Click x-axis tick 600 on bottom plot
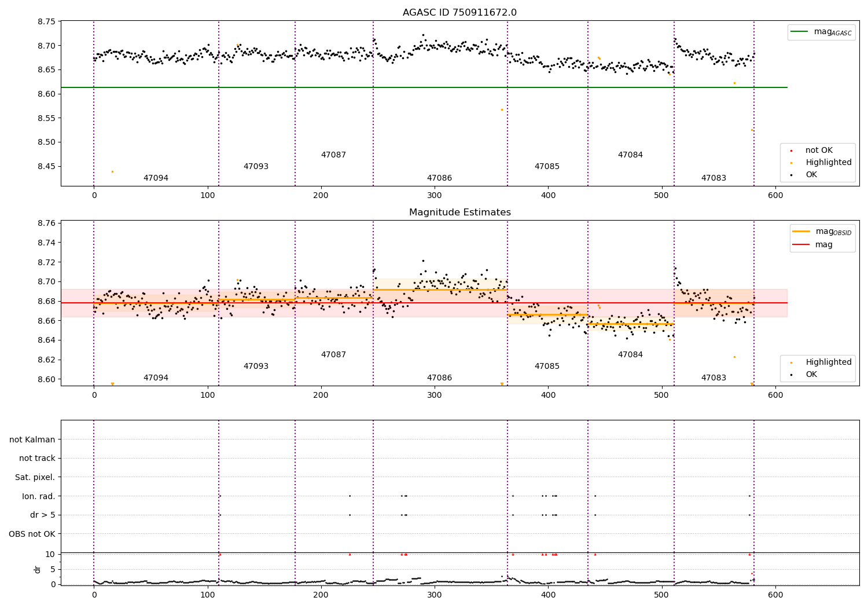The image size is (868, 608). point(775,595)
